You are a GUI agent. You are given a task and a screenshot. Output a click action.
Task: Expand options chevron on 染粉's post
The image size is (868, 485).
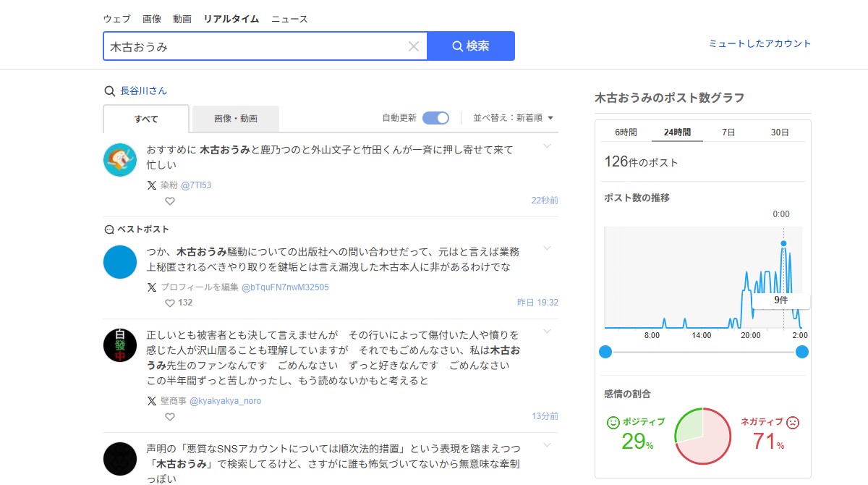coord(547,146)
